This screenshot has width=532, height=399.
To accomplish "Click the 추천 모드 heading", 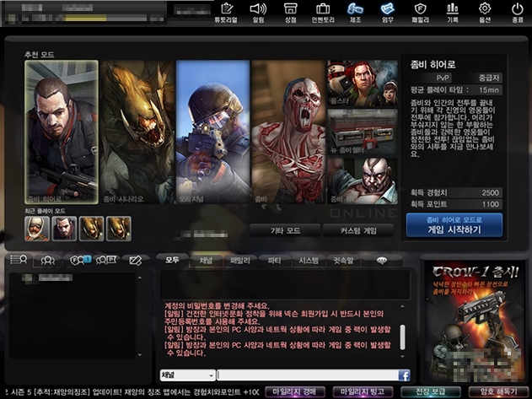I will [x=40, y=54].
